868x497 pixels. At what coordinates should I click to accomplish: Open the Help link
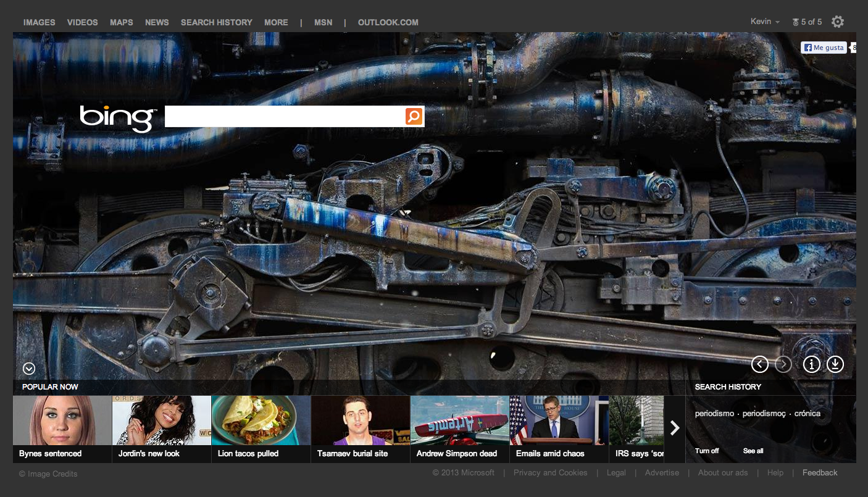[x=775, y=473]
